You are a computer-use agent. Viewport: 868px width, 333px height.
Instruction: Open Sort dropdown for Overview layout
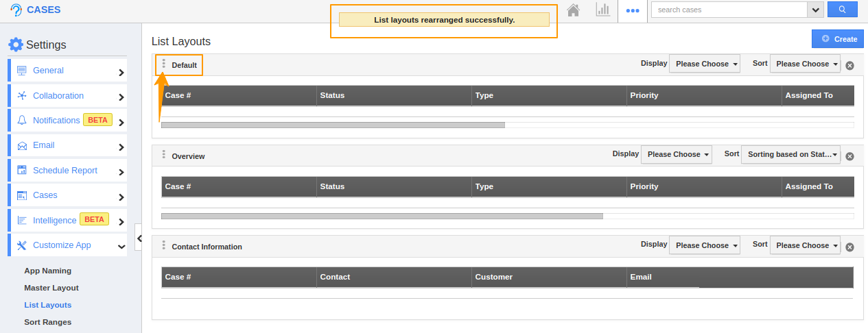(791, 155)
